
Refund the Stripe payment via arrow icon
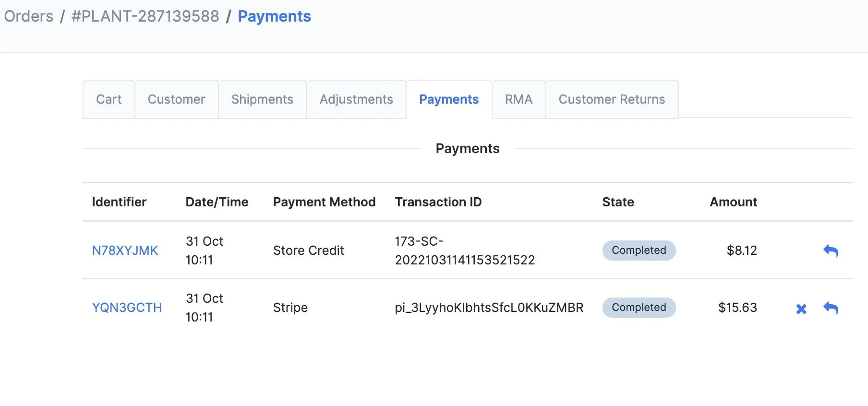coord(831,308)
